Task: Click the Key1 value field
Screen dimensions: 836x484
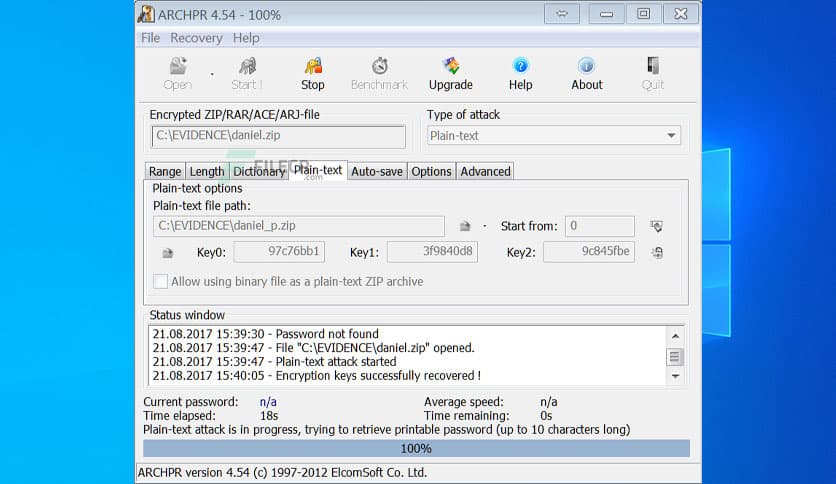Action: click(x=432, y=252)
